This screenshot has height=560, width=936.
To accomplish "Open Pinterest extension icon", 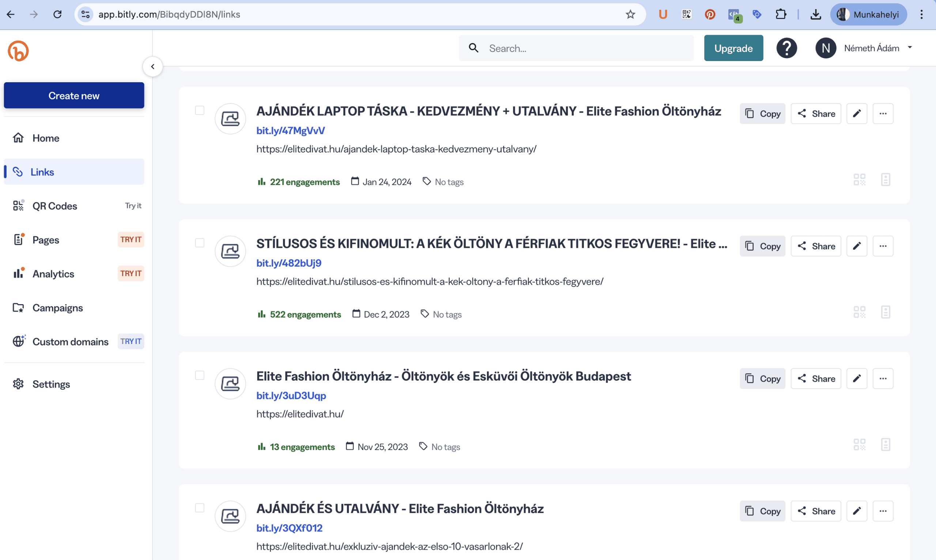I will coord(710,14).
